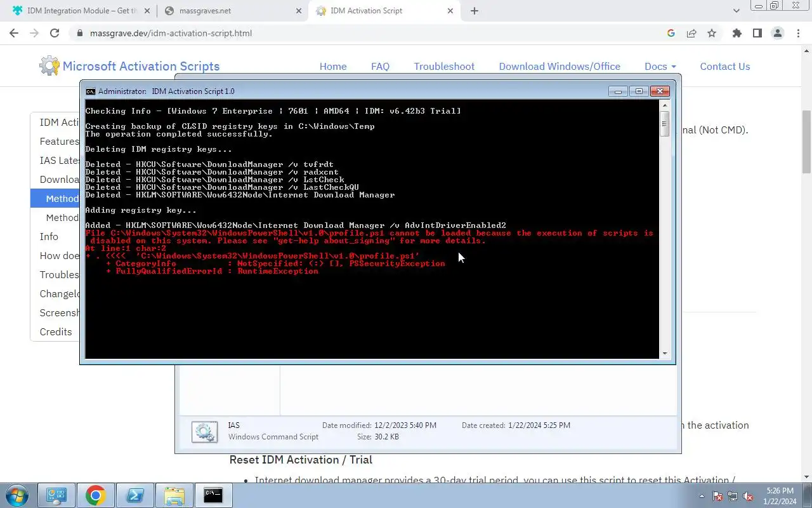Click the Microsoft Activation Scripts title link
The width and height of the screenshot is (812, 508).
tap(141, 66)
